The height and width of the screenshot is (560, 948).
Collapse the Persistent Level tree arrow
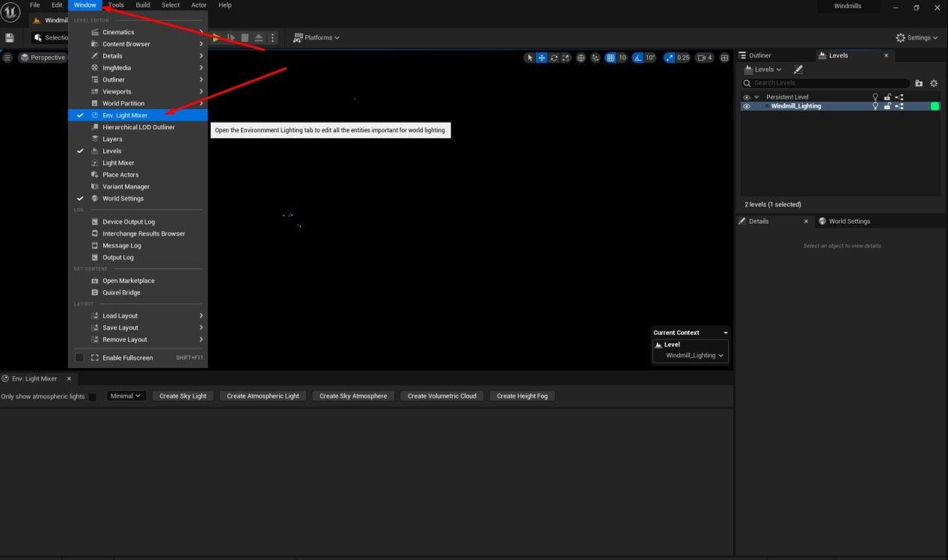(x=756, y=97)
